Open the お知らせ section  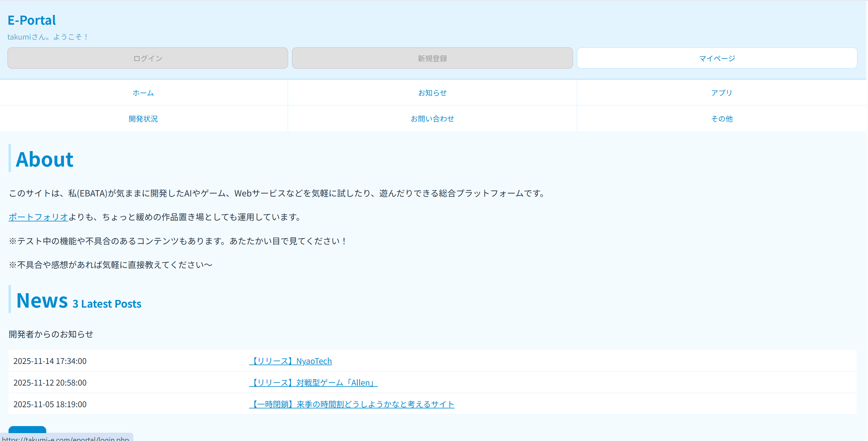[x=432, y=93]
